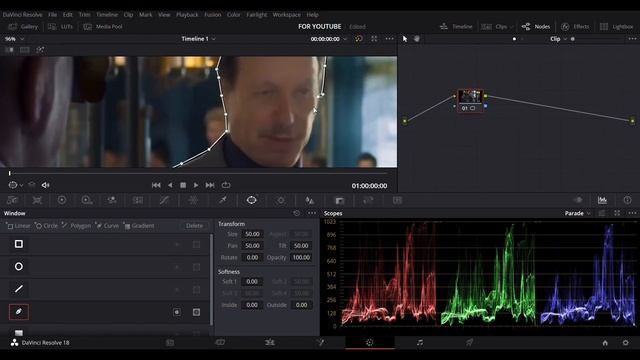The width and height of the screenshot is (640, 360).
Task: Switch to the Fusion page
Action: pos(320,342)
